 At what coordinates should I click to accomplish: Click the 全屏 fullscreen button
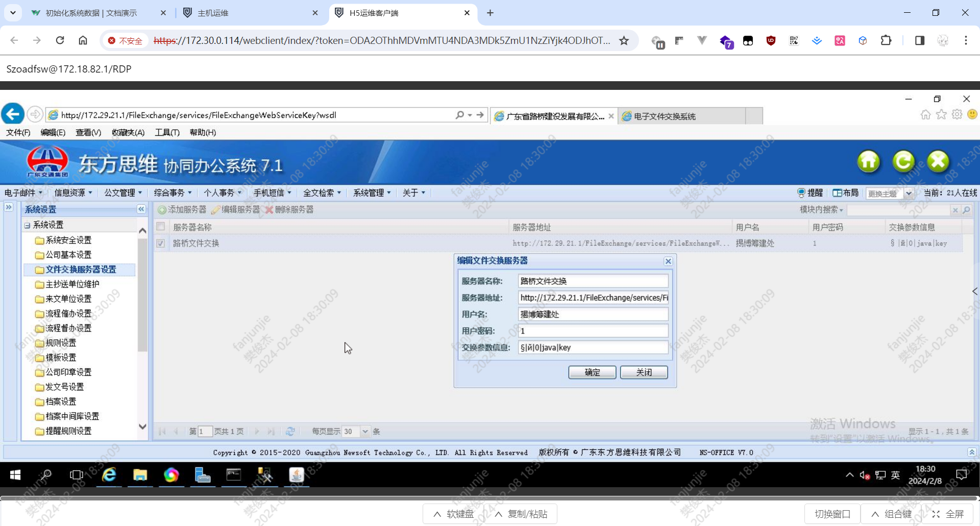coord(948,514)
